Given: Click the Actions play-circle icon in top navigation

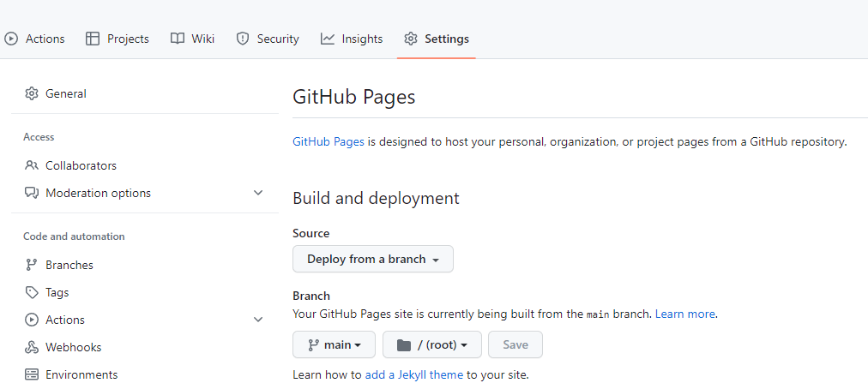Looking at the screenshot, I should (x=11, y=39).
